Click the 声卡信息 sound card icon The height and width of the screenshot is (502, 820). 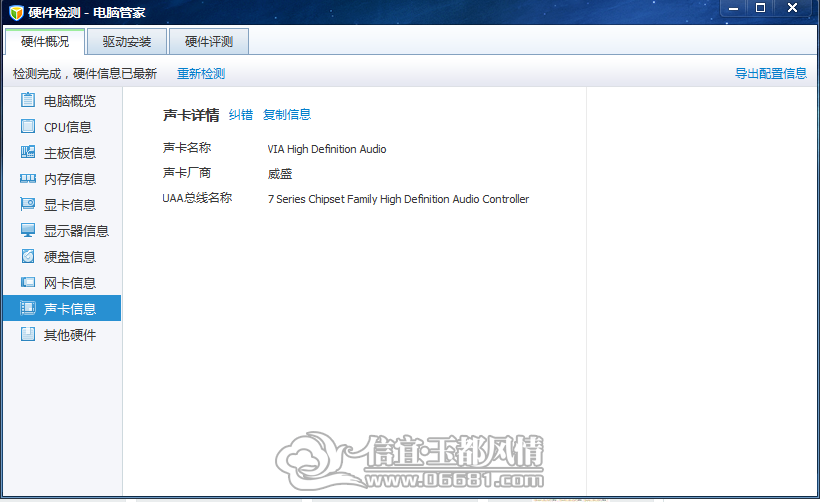pyautogui.click(x=28, y=308)
